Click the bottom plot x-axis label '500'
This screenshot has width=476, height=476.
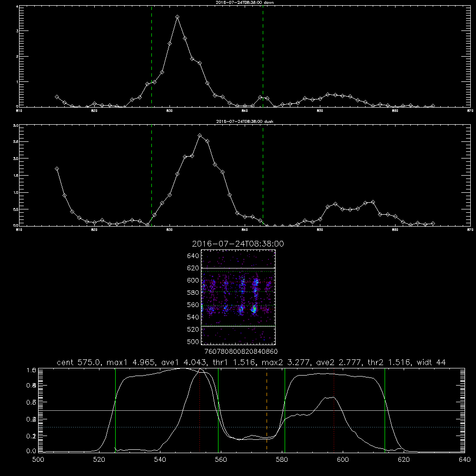coord(38,460)
